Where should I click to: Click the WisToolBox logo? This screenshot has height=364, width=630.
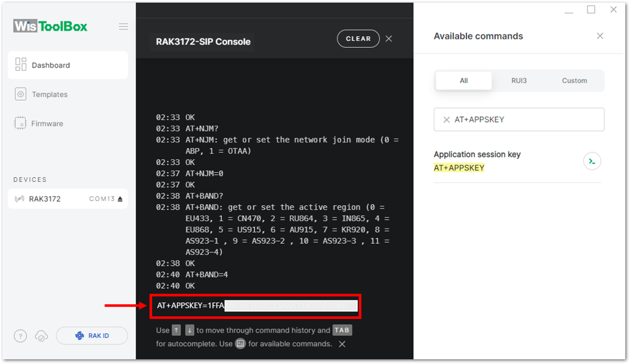(50, 26)
